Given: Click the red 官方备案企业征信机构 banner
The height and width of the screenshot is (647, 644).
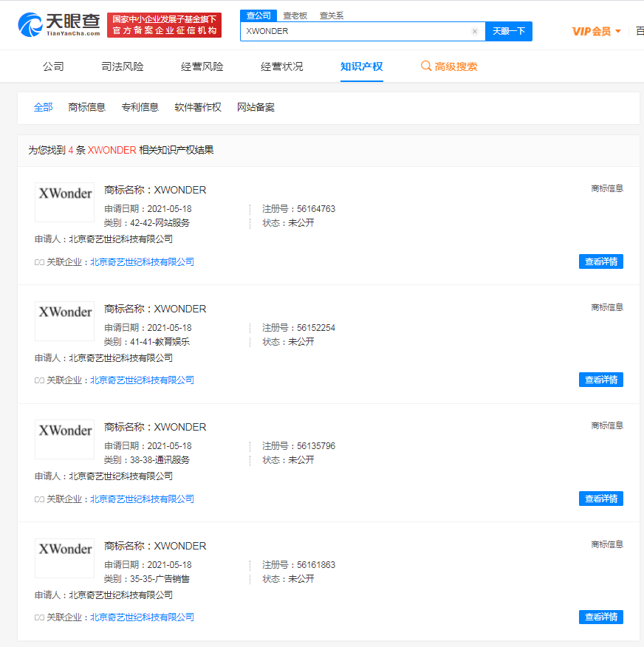Looking at the screenshot, I should coord(164,25).
